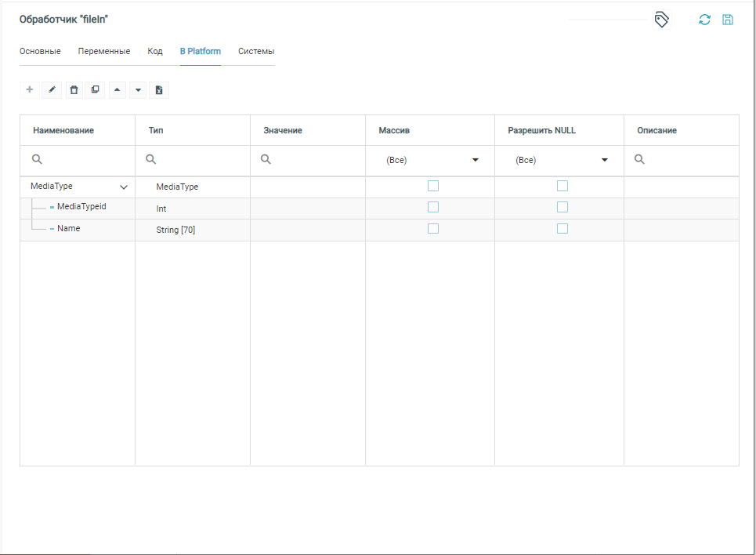Check the Массив box in MediaType row
756x555 pixels.
click(x=433, y=187)
